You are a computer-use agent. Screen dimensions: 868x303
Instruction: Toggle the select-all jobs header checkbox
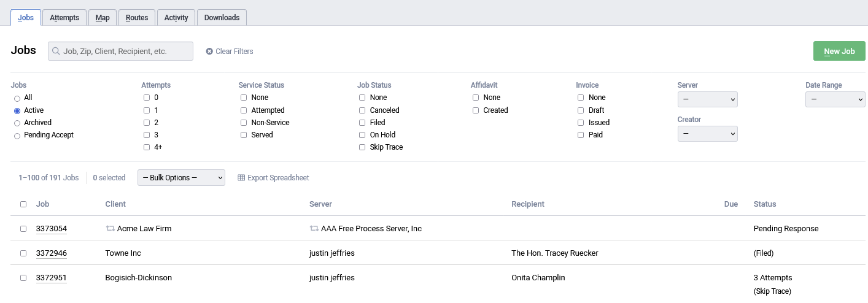23,204
